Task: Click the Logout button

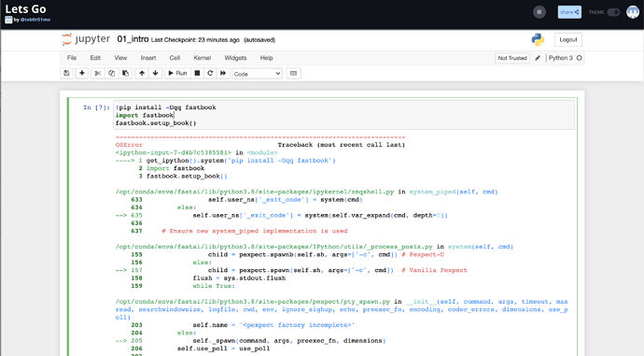Action: click(568, 39)
